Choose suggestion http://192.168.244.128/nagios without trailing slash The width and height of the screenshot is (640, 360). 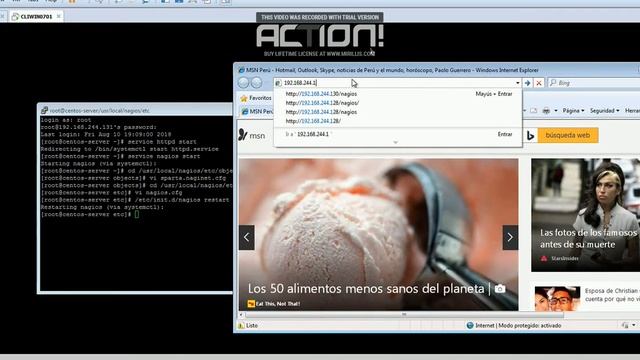click(x=321, y=112)
